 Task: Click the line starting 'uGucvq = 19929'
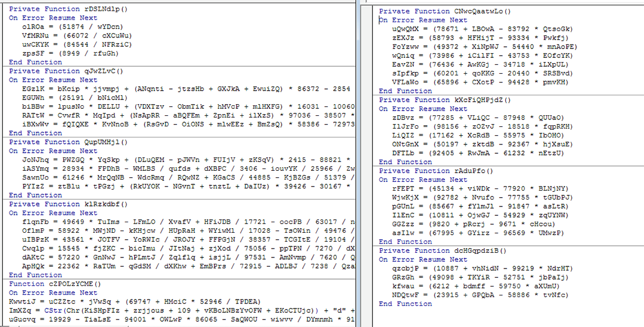point(182,319)
